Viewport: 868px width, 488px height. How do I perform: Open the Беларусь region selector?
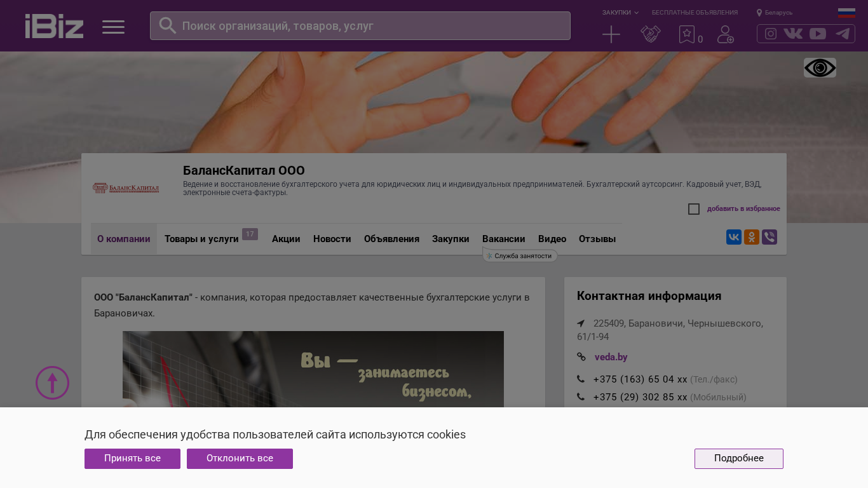[778, 13]
